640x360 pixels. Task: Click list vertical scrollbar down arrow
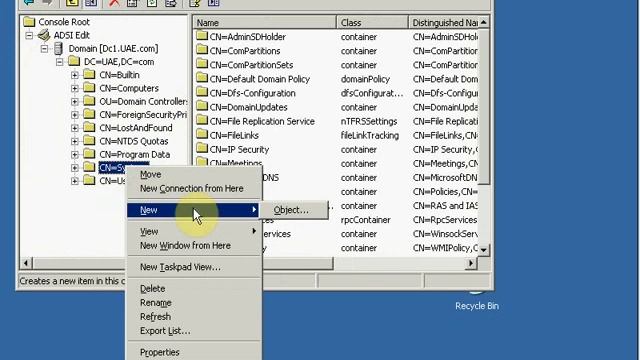tap(484, 249)
